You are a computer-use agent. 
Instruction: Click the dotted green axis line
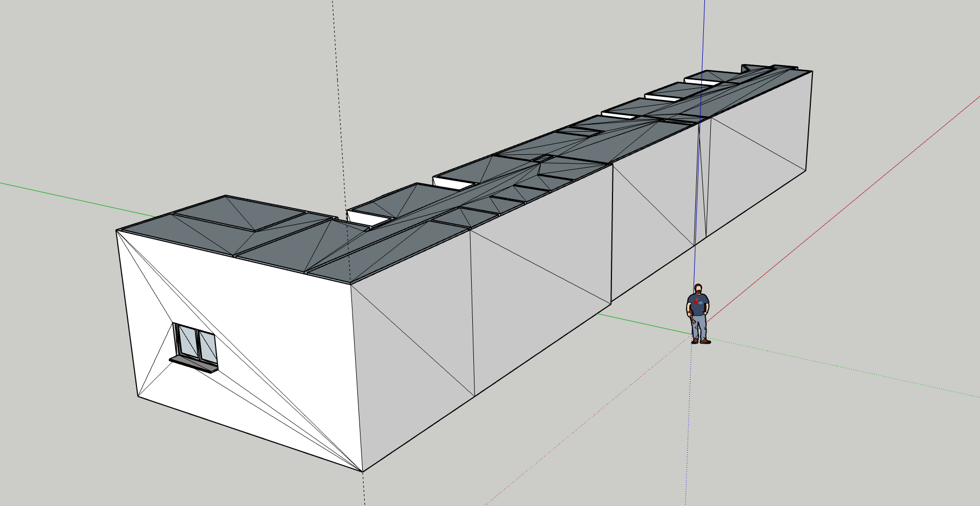tap(860, 371)
